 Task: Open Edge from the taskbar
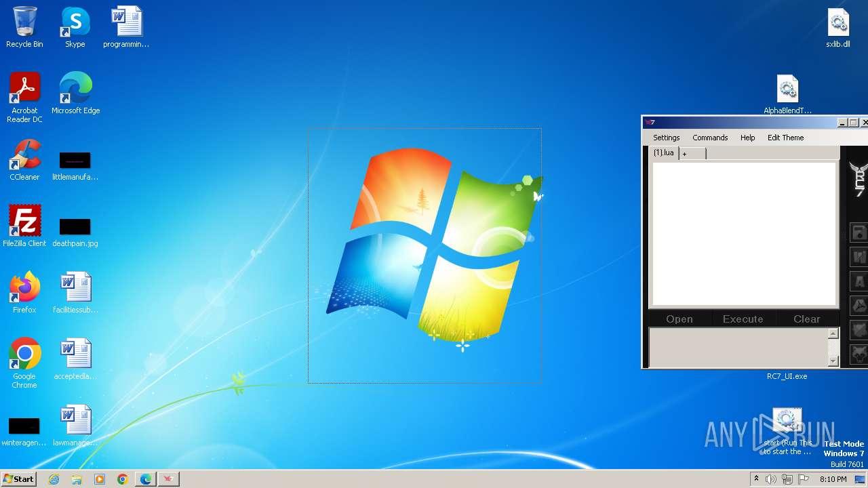pos(146,479)
